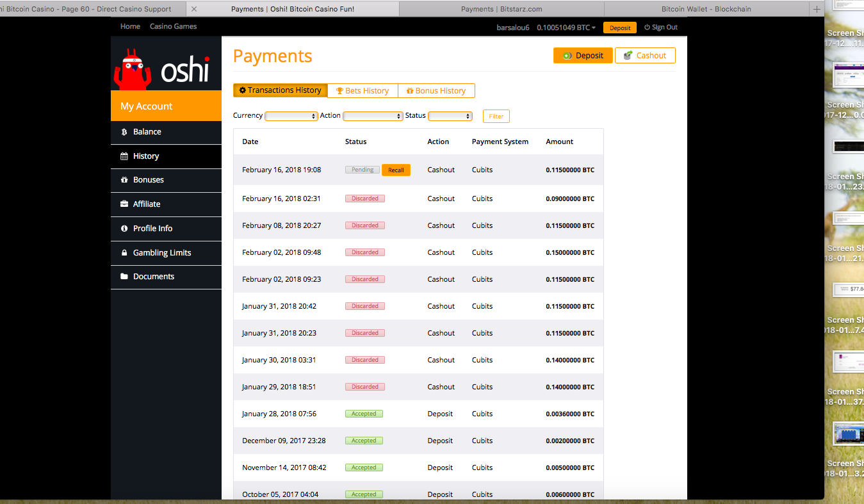Open Home in top navigation
This screenshot has height=504, width=864.
pyautogui.click(x=130, y=26)
